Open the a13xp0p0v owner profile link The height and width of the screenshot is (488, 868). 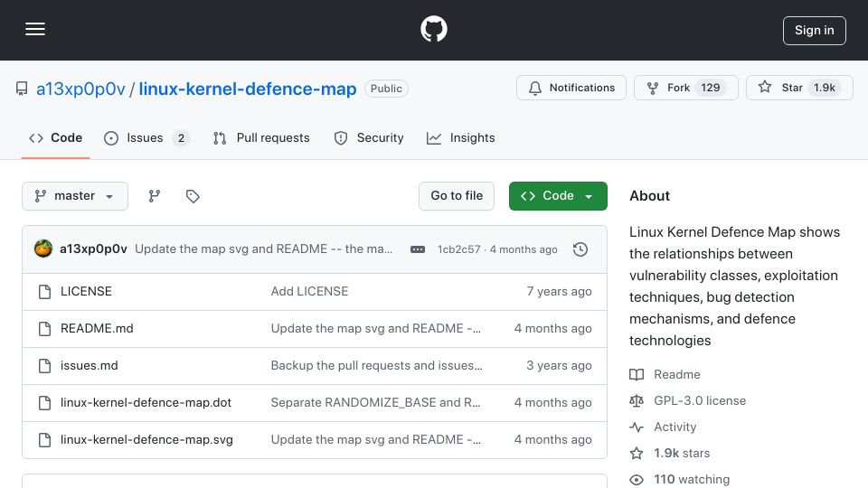point(80,89)
